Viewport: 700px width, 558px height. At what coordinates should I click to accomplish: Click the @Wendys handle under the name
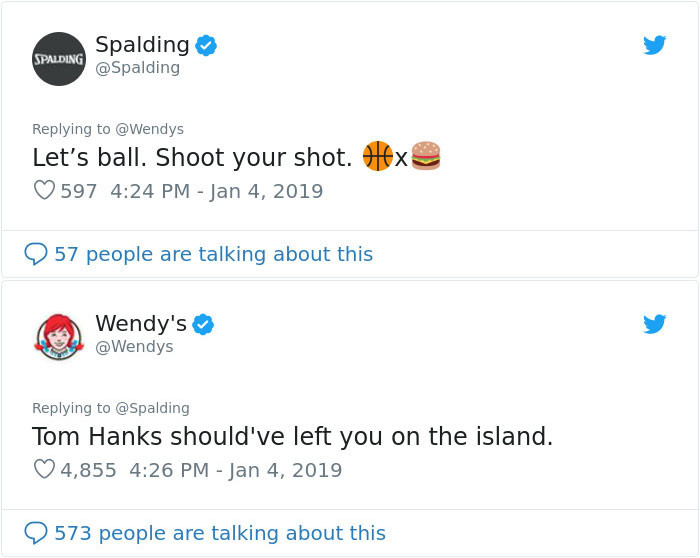(134, 346)
